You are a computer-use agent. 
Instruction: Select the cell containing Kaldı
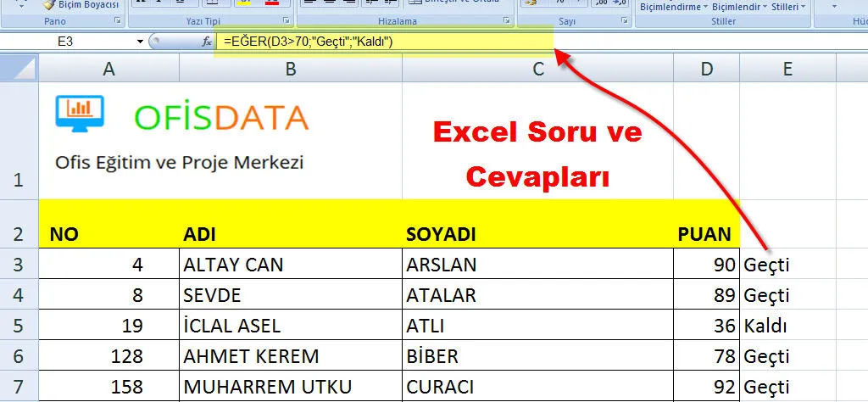(x=787, y=326)
